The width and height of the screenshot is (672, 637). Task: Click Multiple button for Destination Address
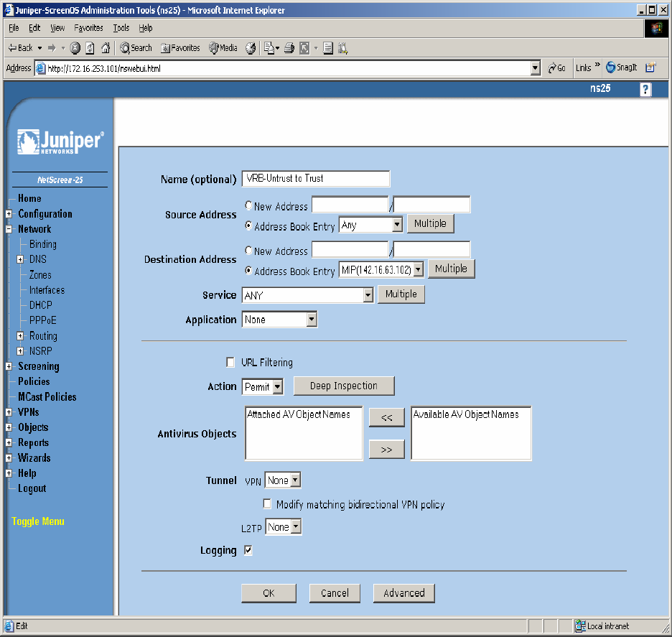click(452, 269)
